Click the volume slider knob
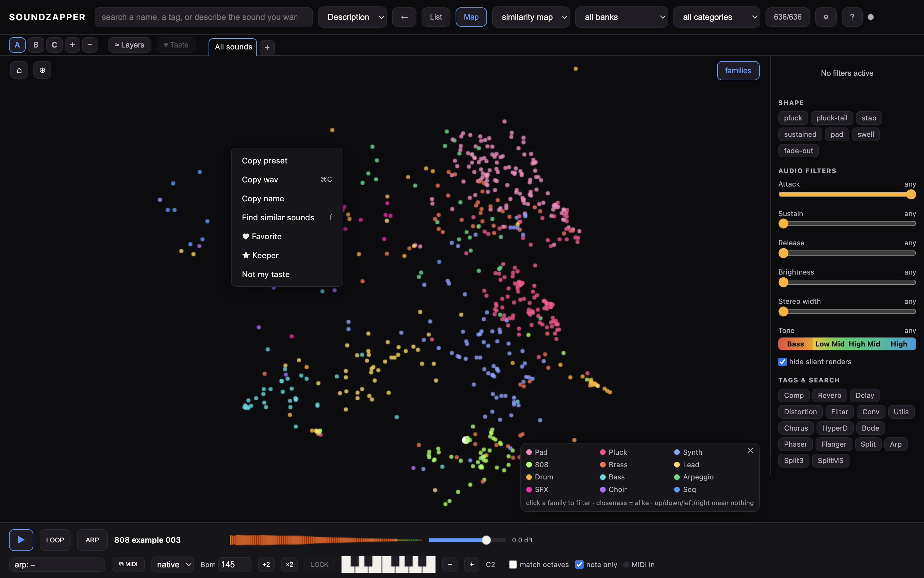Screen dimensions: 924x578 coord(486,540)
